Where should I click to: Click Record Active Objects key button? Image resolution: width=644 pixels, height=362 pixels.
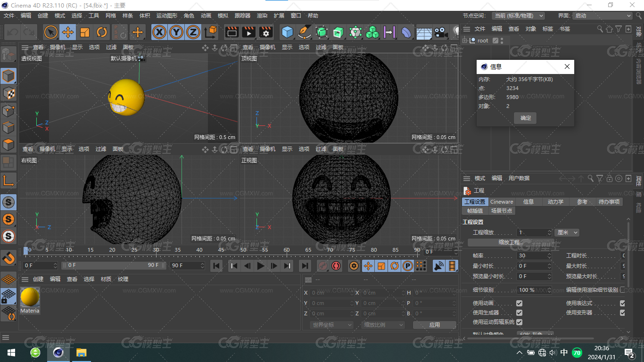pos(323,266)
